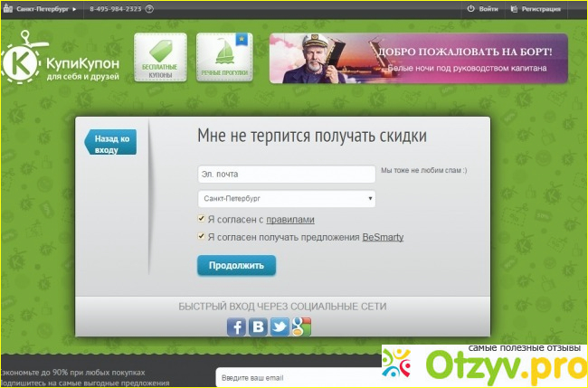Open the Санкт-Петербург city dropdown in the form
Viewport: 588px width, 388px height.
[x=286, y=198]
